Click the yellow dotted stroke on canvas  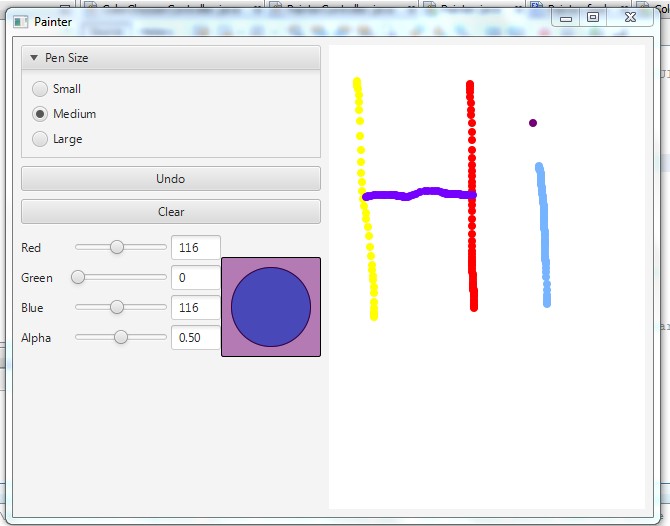[x=366, y=199]
